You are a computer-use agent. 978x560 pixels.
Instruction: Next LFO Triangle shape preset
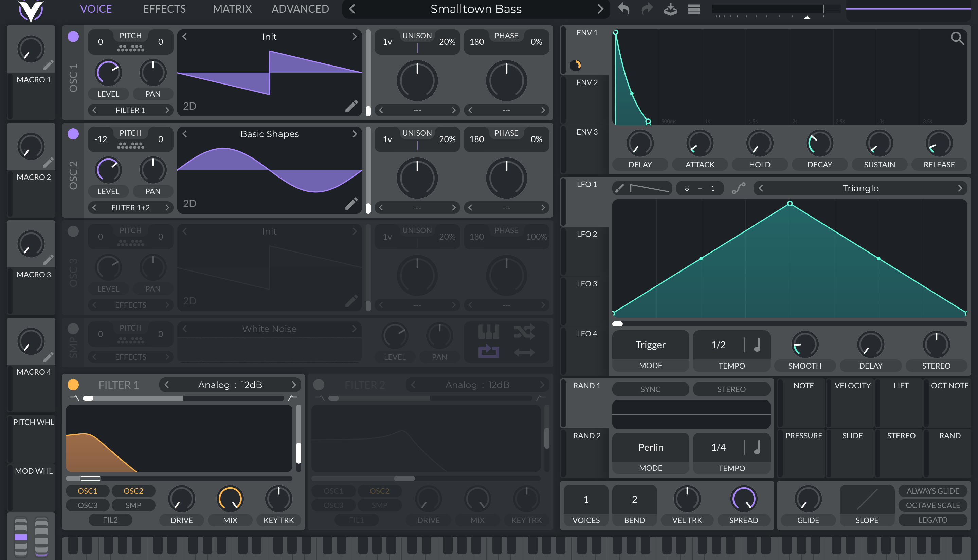960,188
